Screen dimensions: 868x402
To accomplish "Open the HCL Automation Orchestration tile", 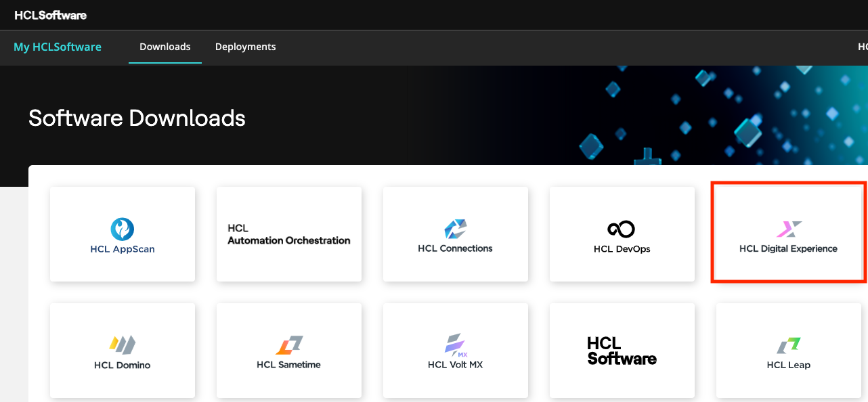I will [288, 233].
